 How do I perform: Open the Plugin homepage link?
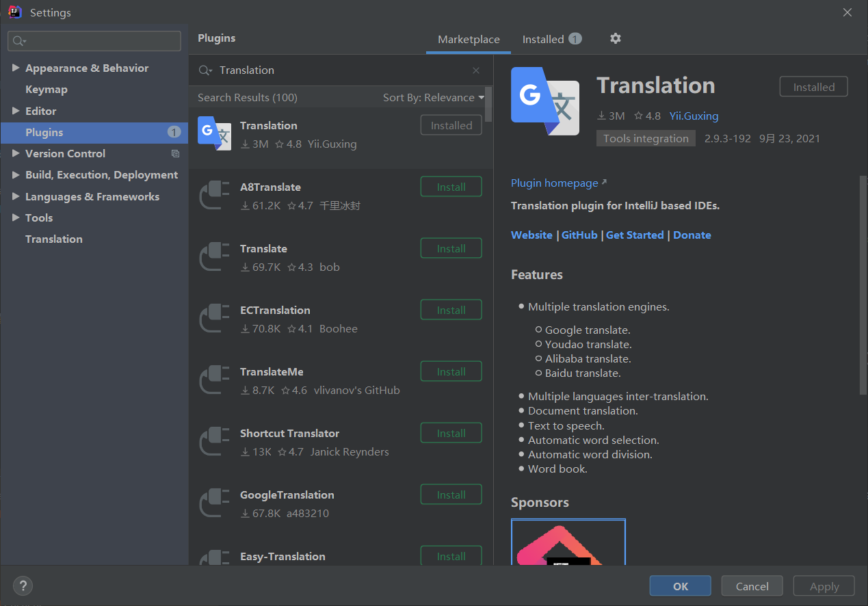click(x=554, y=183)
